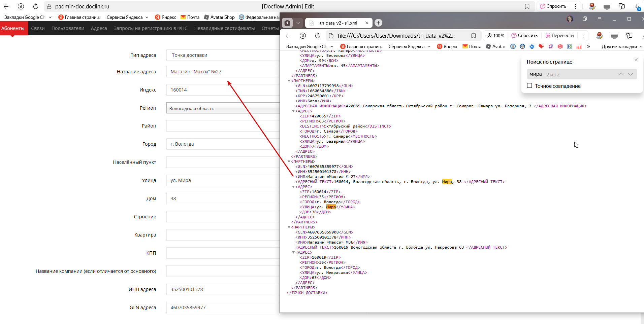This screenshot has width=644, height=324.
Task: Open Яндекс bookmark in Docflow window
Action: [165, 17]
